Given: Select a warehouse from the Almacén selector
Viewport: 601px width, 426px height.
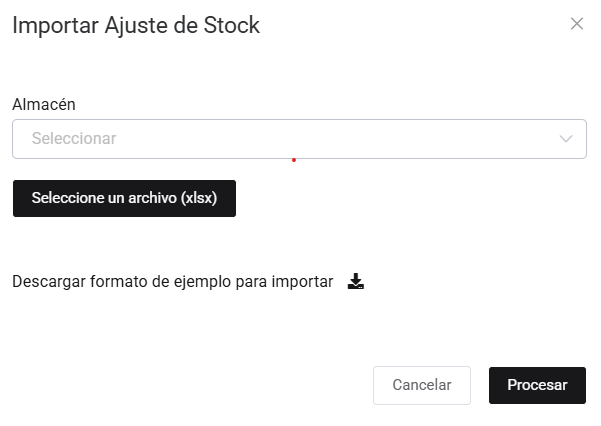Looking at the screenshot, I should click(299, 139).
